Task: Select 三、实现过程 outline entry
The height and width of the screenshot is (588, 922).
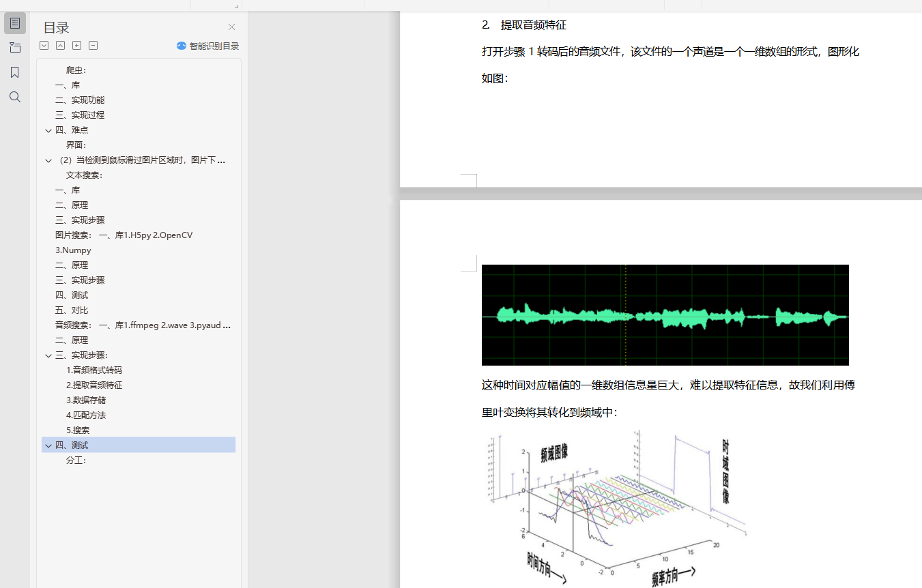Action: (80, 115)
